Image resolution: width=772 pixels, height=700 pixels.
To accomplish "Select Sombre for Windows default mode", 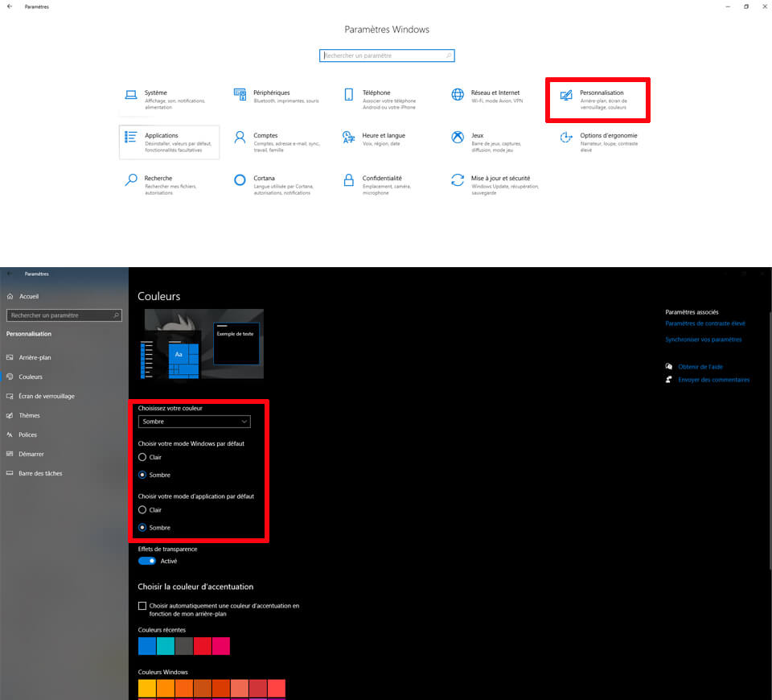I will pos(142,475).
